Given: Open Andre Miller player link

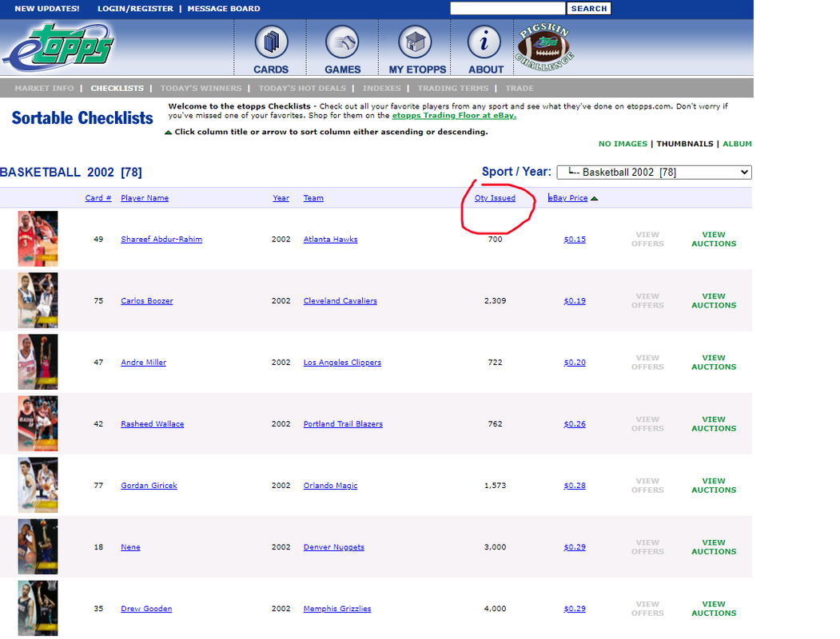Looking at the screenshot, I should [144, 363].
